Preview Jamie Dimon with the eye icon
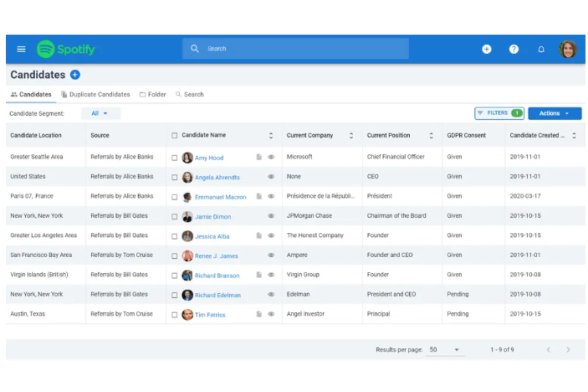This screenshot has height=392, width=588. click(x=271, y=216)
